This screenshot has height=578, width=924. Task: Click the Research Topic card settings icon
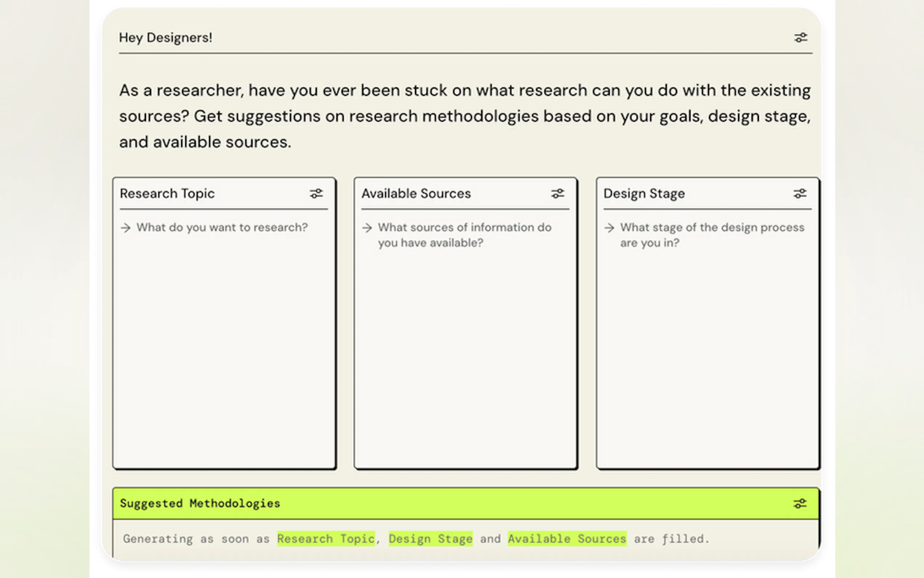(x=316, y=193)
